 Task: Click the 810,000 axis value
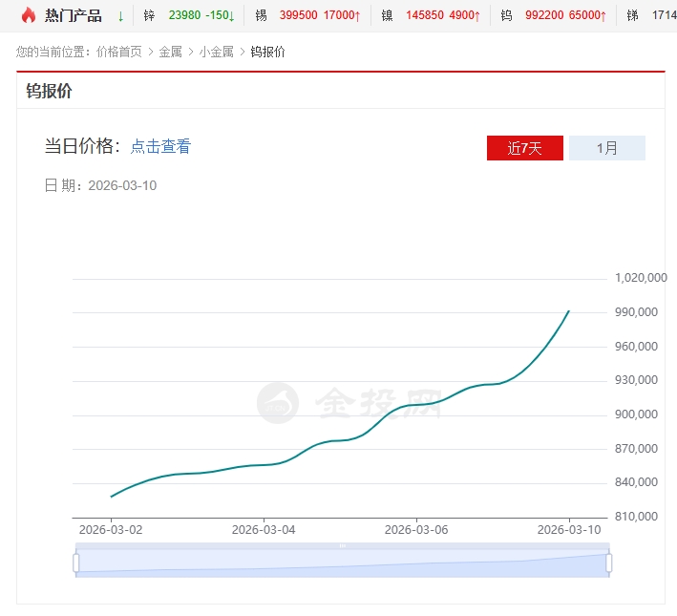click(x=636, y=517)
